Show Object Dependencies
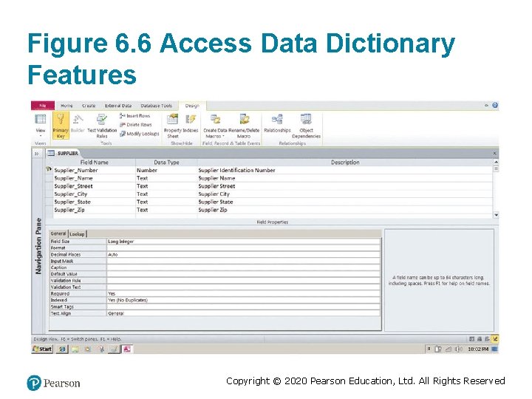 (x=306, y=126)
